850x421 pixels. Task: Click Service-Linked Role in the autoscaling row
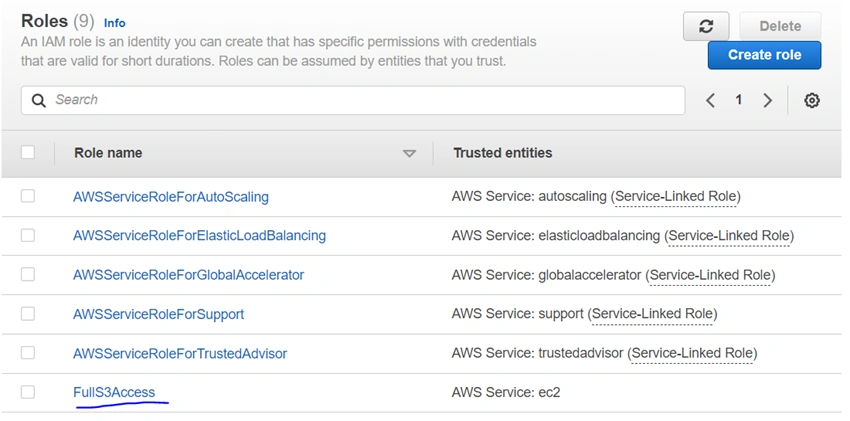[x=675, y=196]
